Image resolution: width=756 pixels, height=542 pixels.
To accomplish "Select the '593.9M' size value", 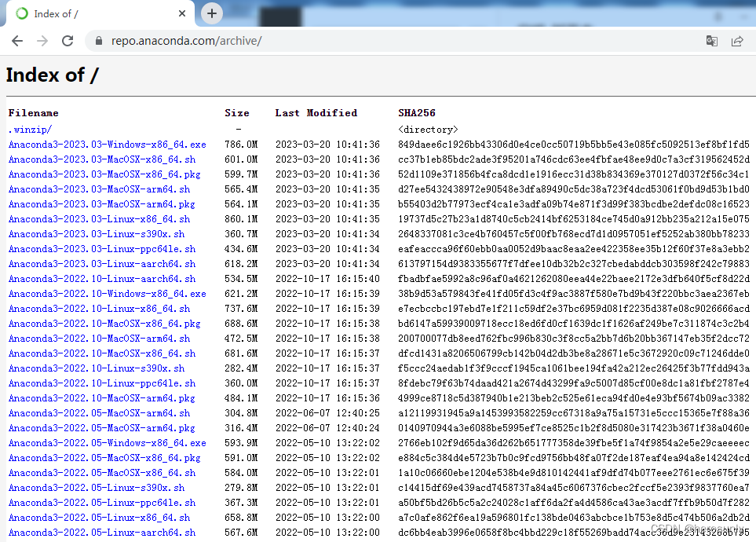I will pyautogui.click(x=241, y=443).
